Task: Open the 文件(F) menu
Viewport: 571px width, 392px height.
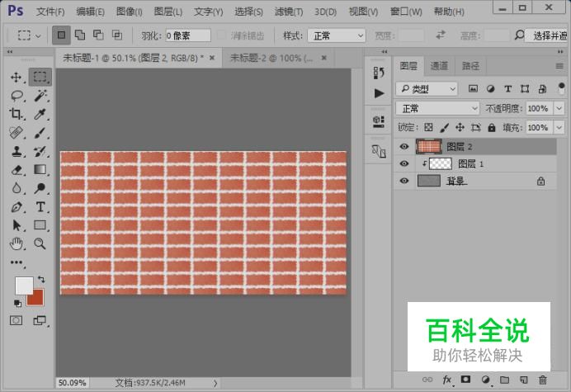Action: point(50,12)
